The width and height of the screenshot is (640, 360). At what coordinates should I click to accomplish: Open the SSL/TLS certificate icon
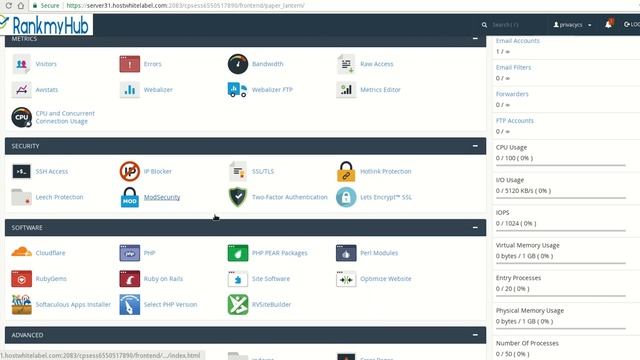click(238, 171)
